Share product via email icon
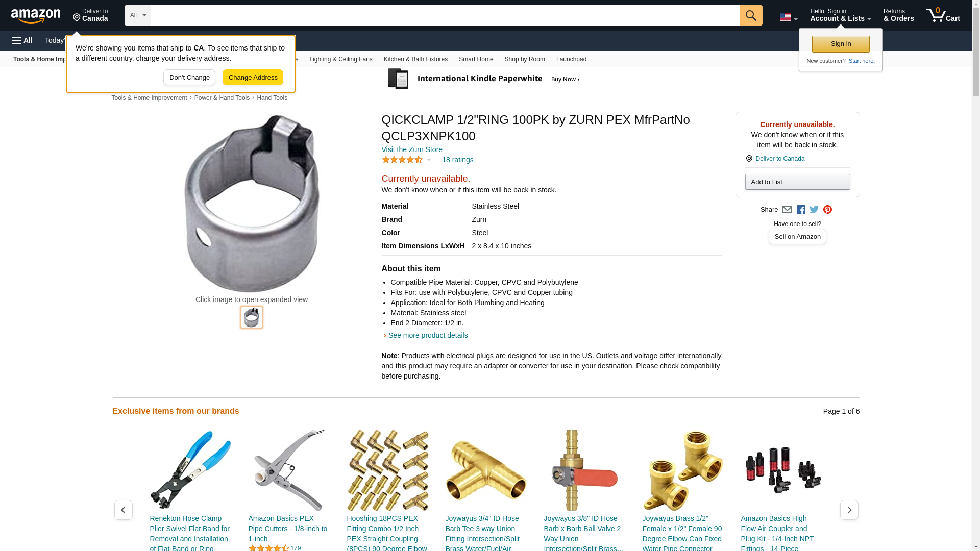Image resolution: width=980 pixels, height=551 pixels. [x=787, y=210]
